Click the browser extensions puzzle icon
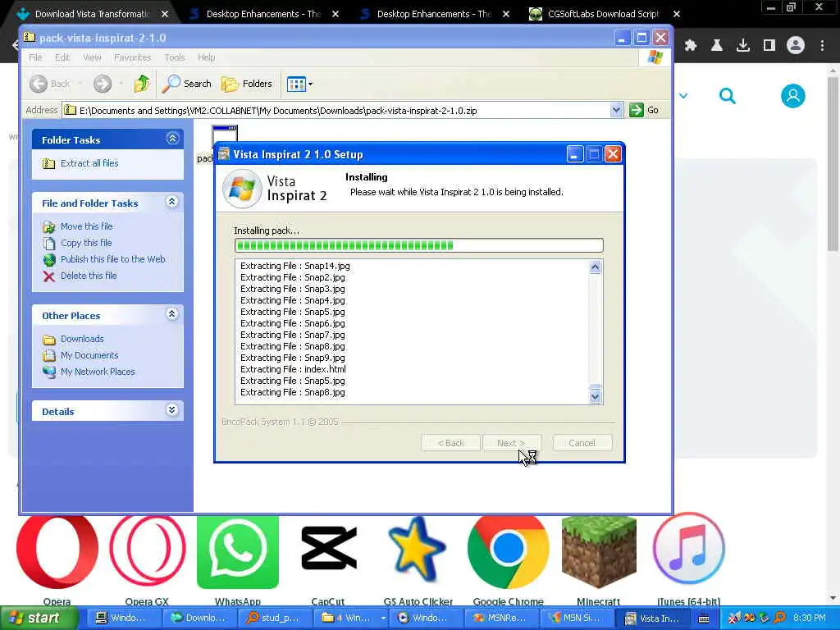The image size is (840, 630). (x=691, y=46)
